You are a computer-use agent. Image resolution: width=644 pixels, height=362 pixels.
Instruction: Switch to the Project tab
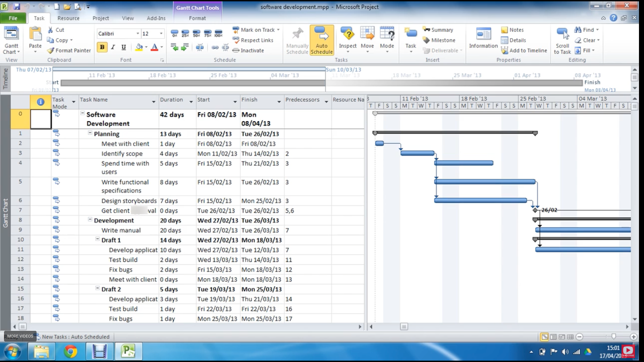click(101, 18)
